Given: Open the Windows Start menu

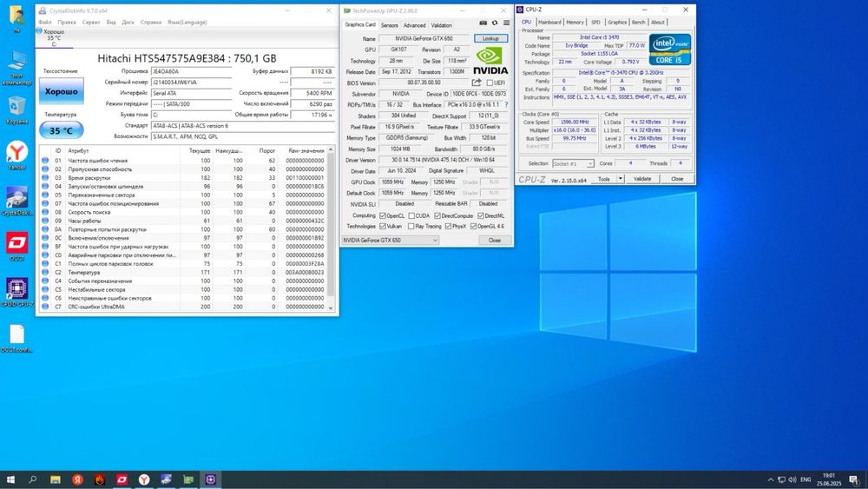Looking at the screenshot, I should 10,479.
